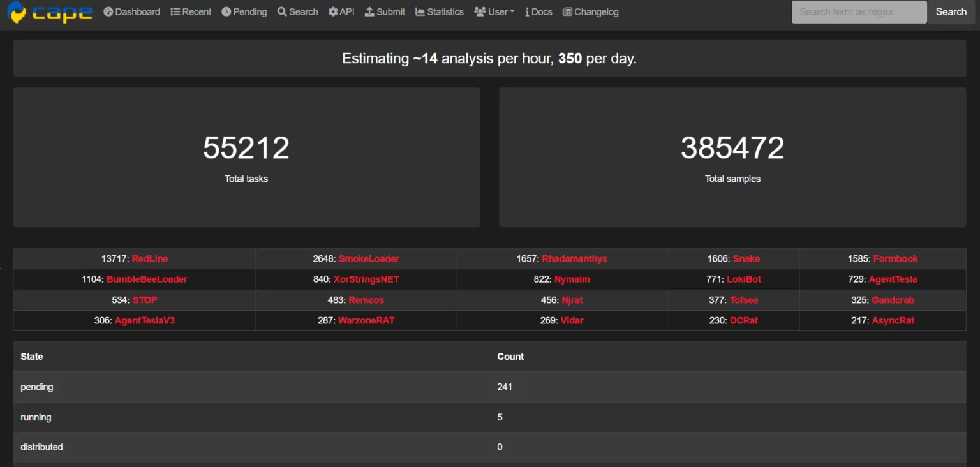
Task: Click the User person icon
Action: pos(479,11)
